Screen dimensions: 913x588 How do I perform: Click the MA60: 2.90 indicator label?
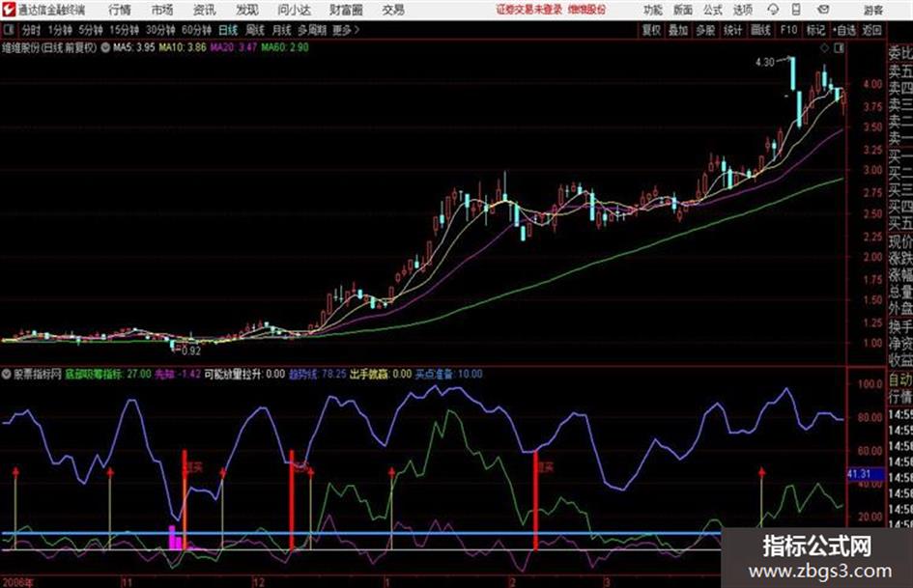[285, 47]
